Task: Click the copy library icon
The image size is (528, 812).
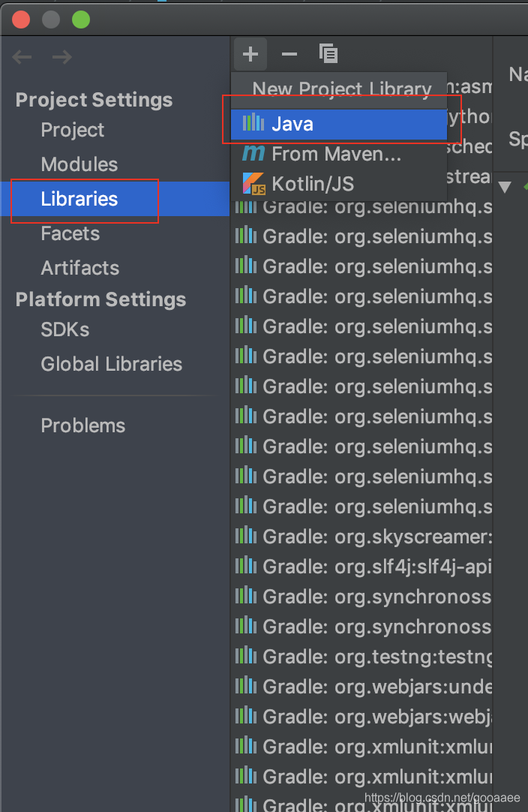Action: click(328, 54)
